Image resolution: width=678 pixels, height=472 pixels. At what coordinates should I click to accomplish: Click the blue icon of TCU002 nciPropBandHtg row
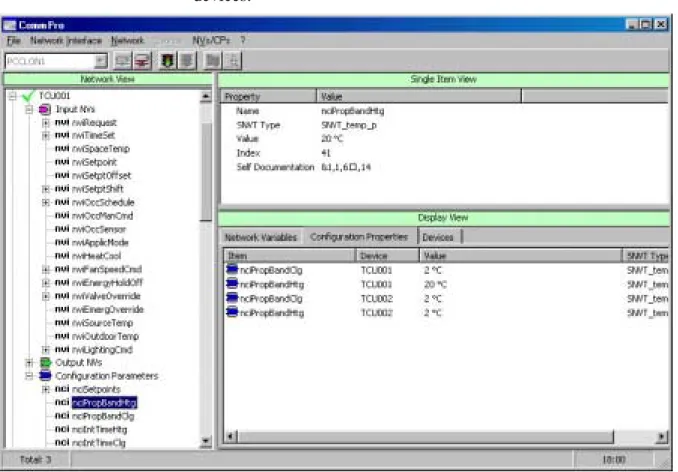pos(232,312)
